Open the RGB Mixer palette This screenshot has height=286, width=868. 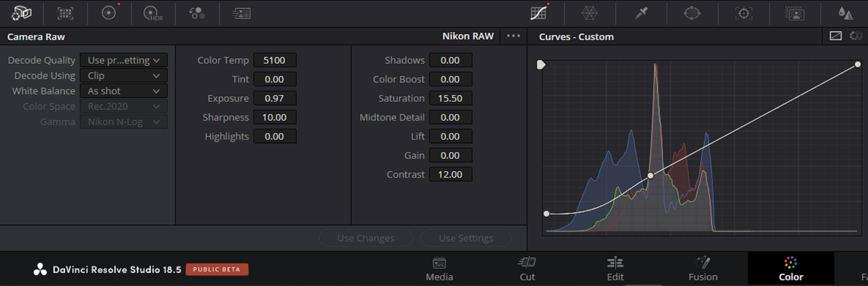coord(197,13)
